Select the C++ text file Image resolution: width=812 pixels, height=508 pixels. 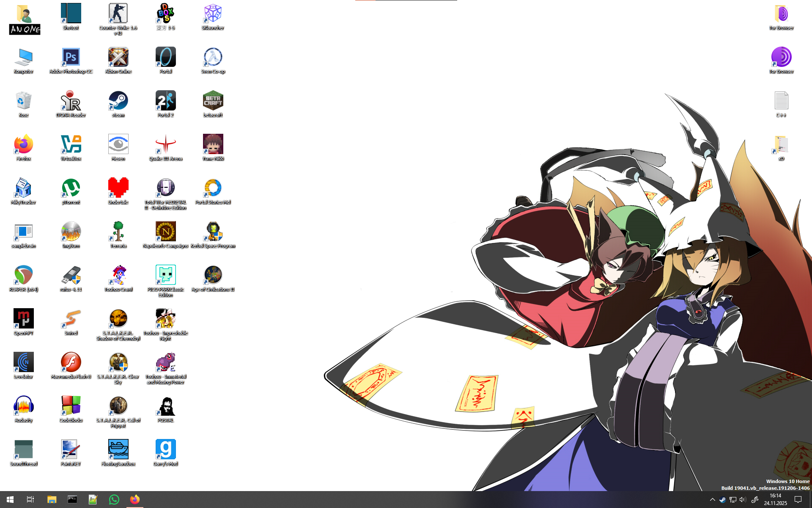[x=781, y=101]
